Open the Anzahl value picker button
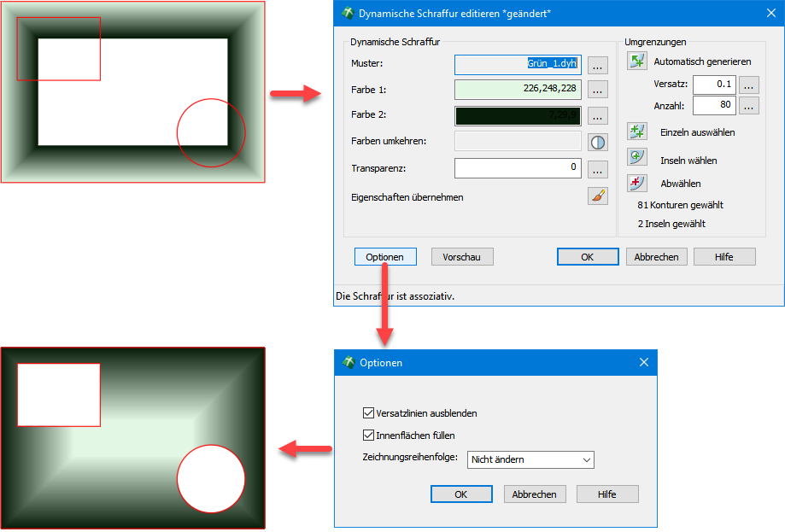Screen dimensions: 785x532 point(748,106)
